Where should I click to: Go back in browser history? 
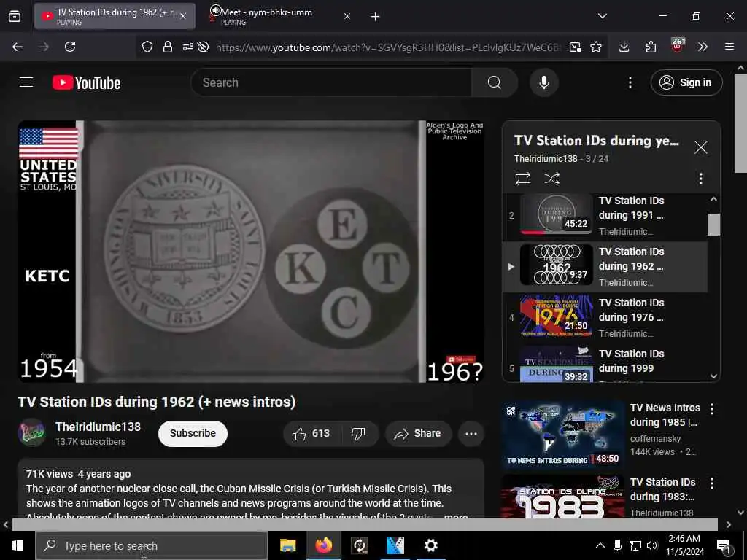click(x=18, y=47)
